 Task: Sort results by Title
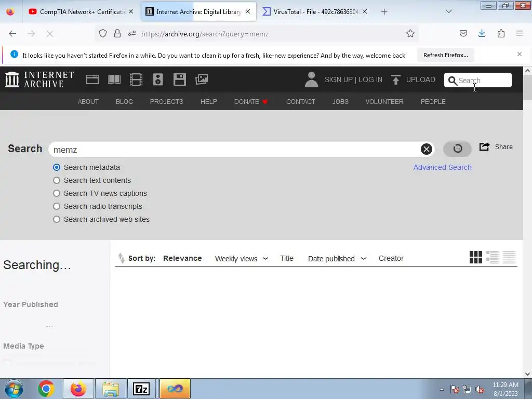[287, 258]
